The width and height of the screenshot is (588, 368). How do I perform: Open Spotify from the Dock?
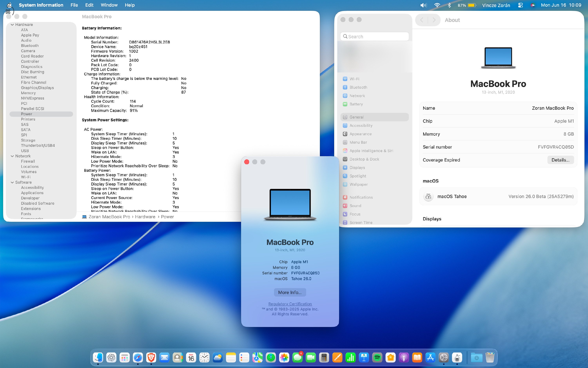coord(377,358)
